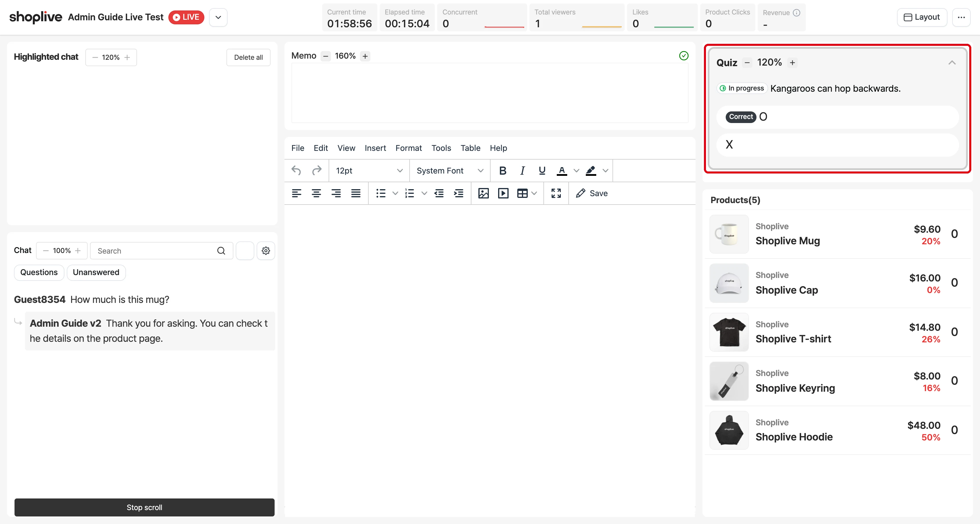The width and height of the screenshot is (980, 524).
Task: Open the System Font family dropdown
Action: (x=450, y=171)
